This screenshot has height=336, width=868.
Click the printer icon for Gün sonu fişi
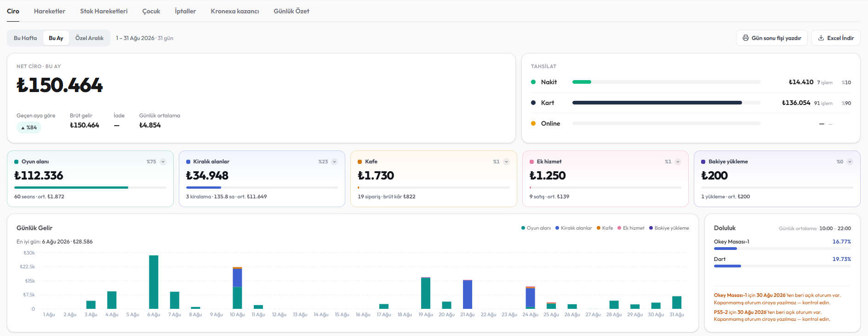[x=745, y=38]
